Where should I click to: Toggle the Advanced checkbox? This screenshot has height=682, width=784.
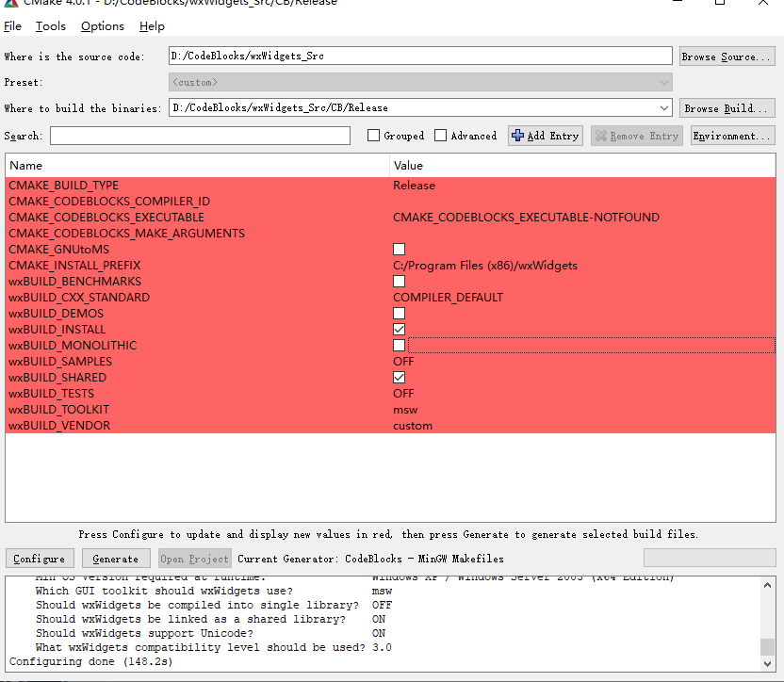coord(440,136)
